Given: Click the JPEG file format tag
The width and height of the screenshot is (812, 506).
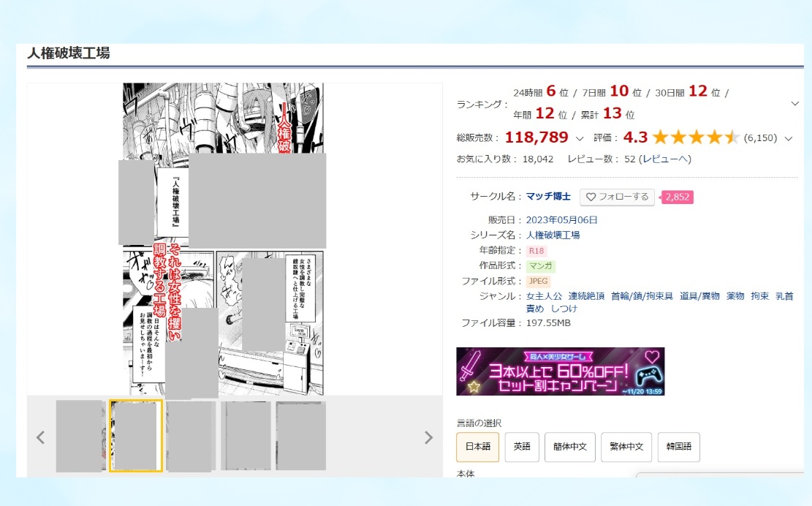Looking at the screenshot, I should pyautogui.click(x=538, y=281).
